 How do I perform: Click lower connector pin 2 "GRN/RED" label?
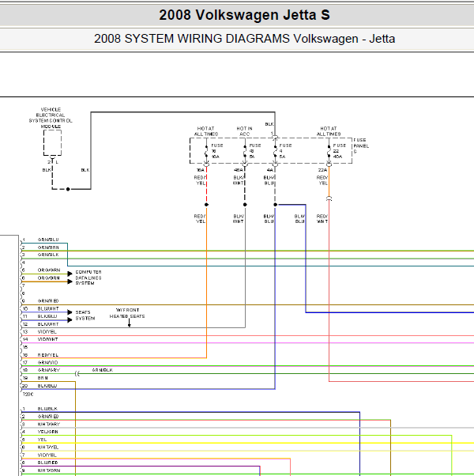tap(48, 417)
